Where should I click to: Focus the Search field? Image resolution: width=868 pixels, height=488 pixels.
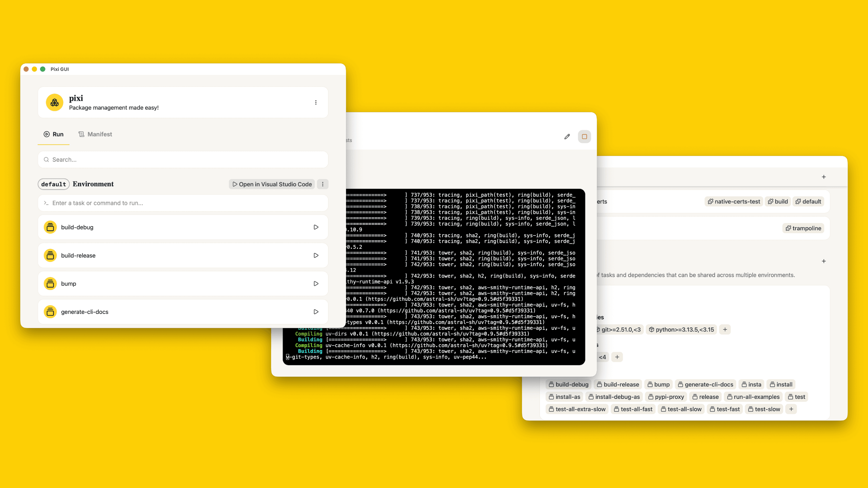click(x=183, y=159)
